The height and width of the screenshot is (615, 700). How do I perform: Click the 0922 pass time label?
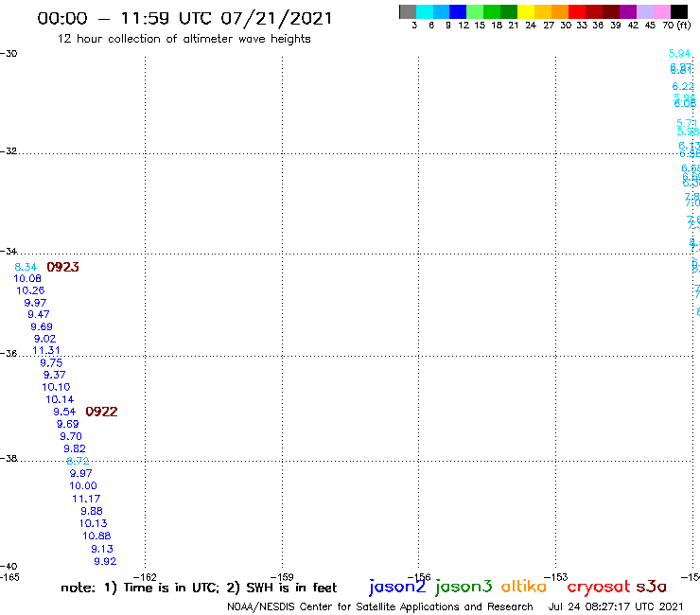click(101, 412)
